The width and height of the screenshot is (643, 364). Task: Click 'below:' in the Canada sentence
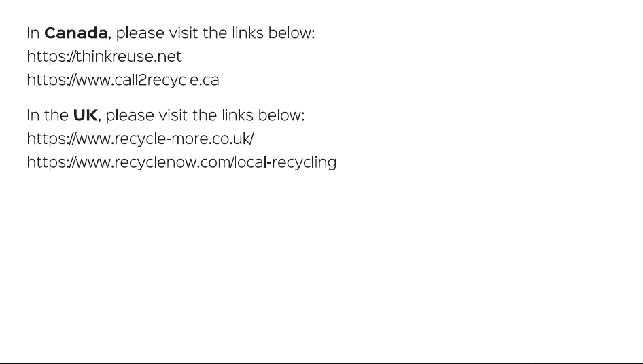(292, 33)
